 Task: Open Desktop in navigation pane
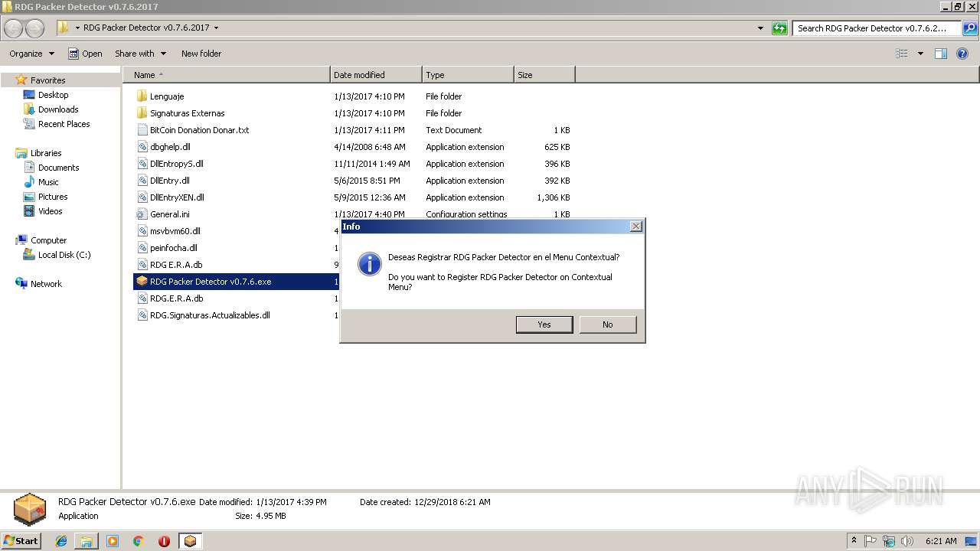tap(53, 95)
